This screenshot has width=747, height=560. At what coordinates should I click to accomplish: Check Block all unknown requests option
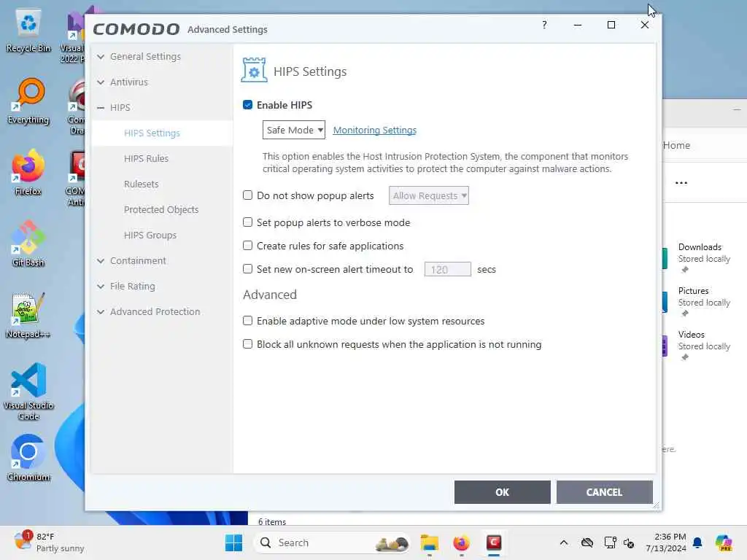pos(247,344)
